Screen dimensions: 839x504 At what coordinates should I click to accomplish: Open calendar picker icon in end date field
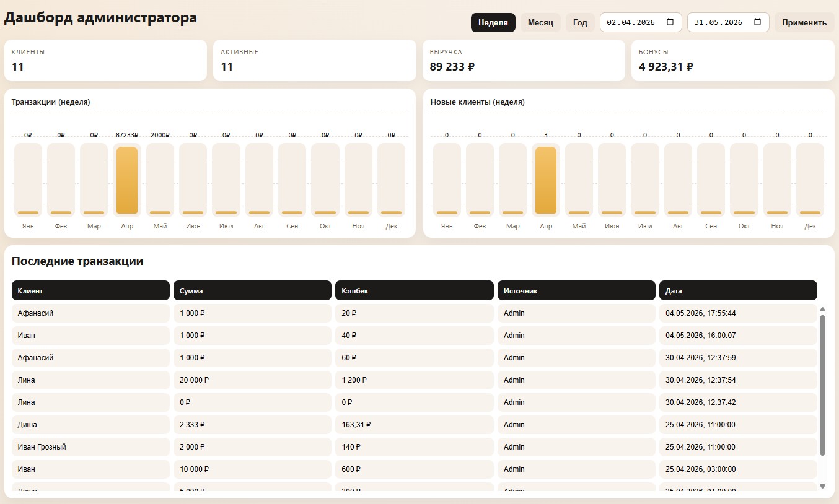(757, 22)
